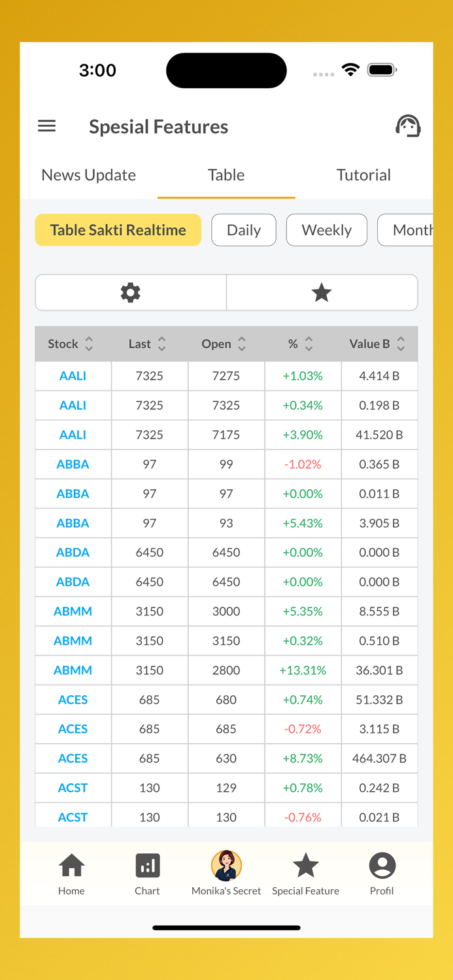453x980 pixels.
Task: Tap the star favorites icon button
Action: point(322,293)
